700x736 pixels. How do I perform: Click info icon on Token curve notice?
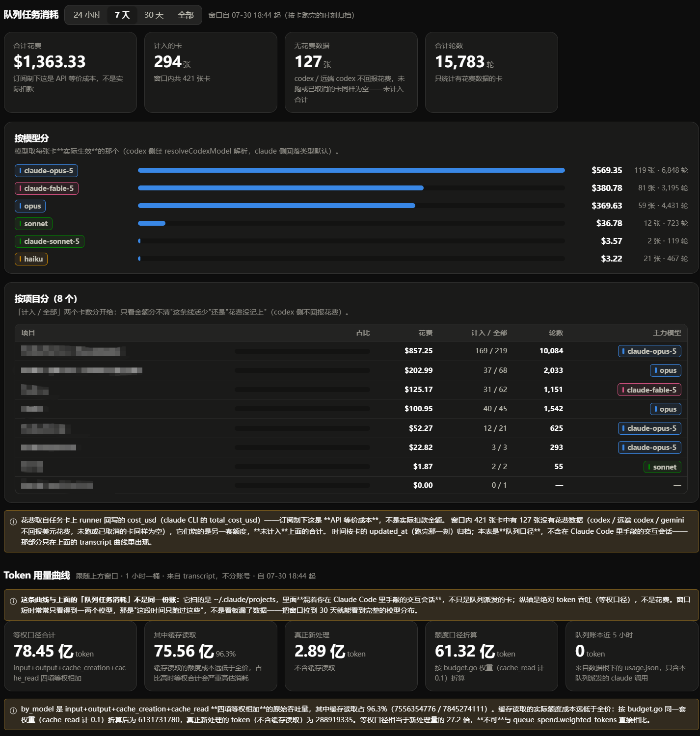pos(13,601)
